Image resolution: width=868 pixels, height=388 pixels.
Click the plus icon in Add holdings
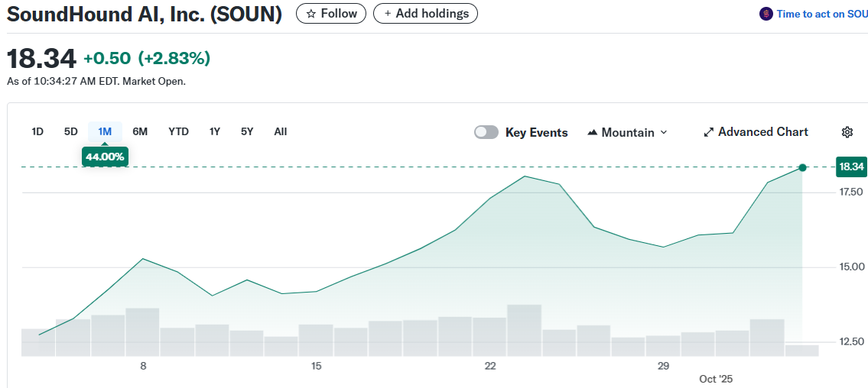pos(388,14)
